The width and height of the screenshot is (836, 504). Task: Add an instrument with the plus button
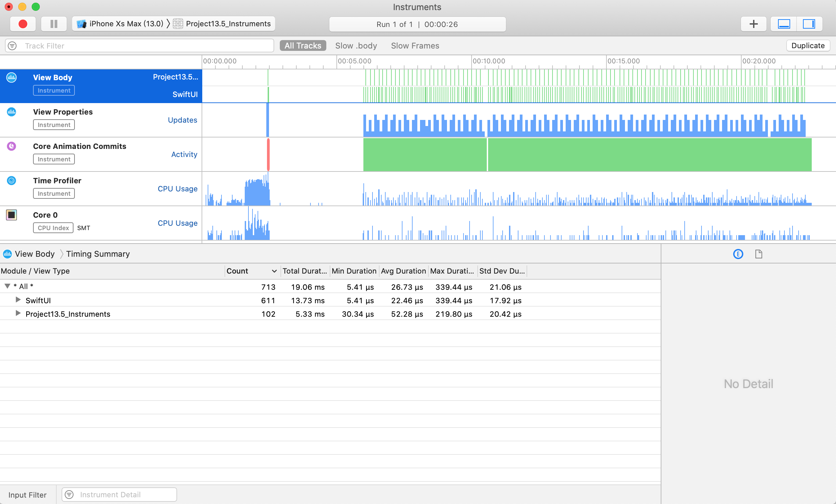[x=753, y=24]
